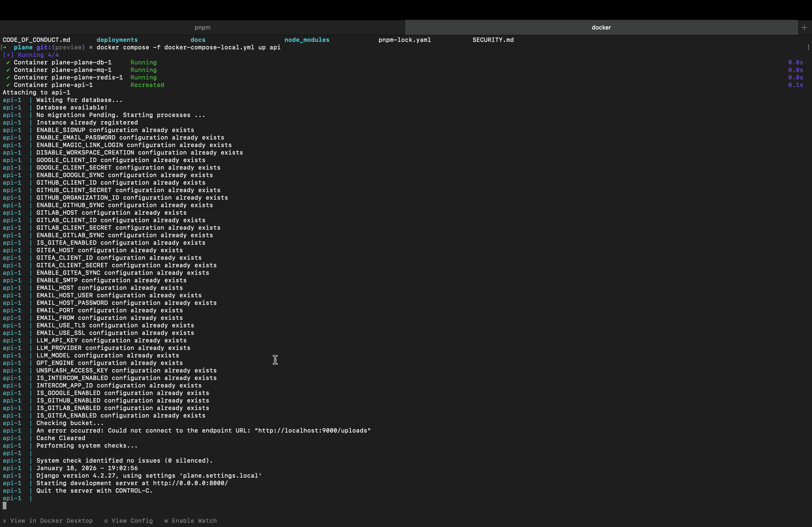This screenshot has width=812, height=527.
Task: Click the Quit the server with CONTROL-C line
Action: (x=94, y=491)
